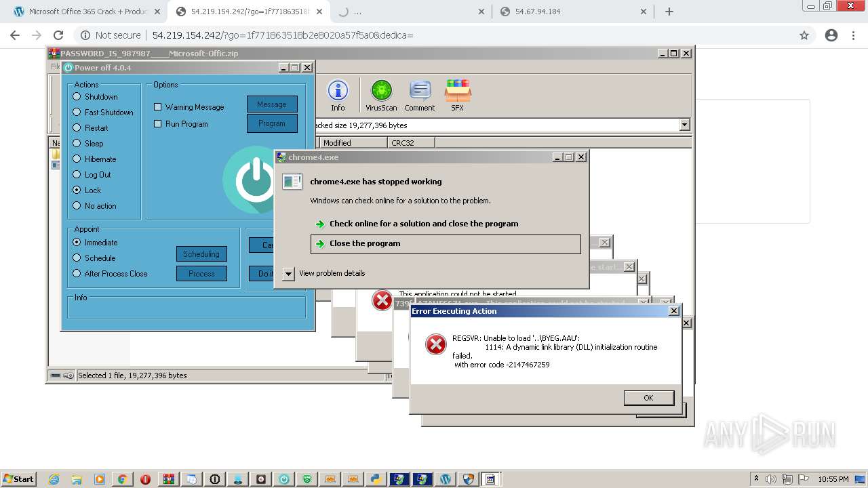This screenshot has height=488, width=868.
Task: Switch to the loading browser tab
Action: [x=411, y=12]
